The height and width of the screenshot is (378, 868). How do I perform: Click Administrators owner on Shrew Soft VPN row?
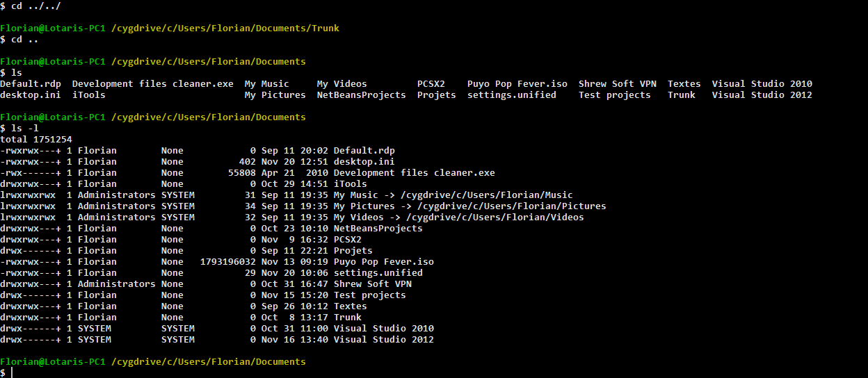(x=116, y=284)
